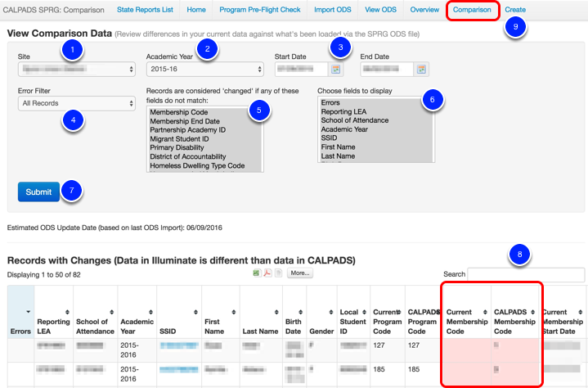Viewport: 588px width, 388px height.
Task: Export records table to PDF
Action: (267, 273)
